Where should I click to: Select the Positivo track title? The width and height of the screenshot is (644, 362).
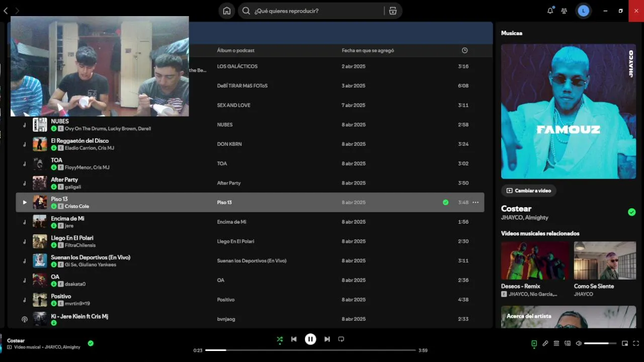pyautogui.click(x=61, y=296)
